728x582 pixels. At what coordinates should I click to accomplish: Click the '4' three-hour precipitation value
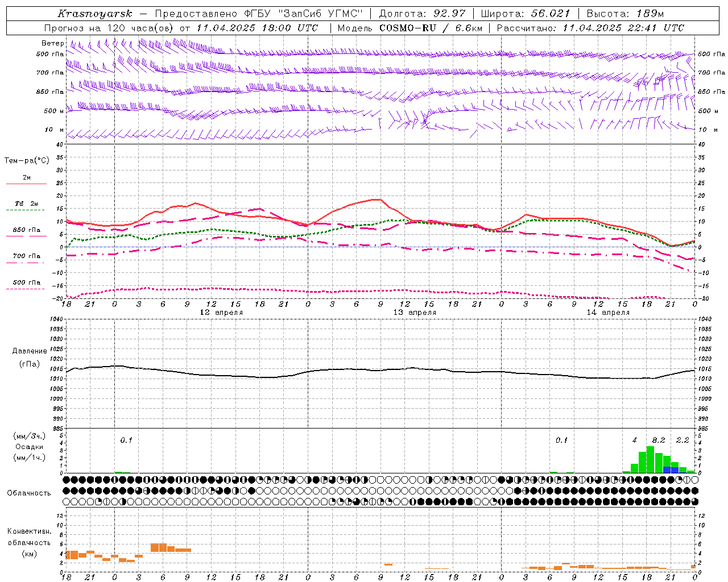click(635, 440)
